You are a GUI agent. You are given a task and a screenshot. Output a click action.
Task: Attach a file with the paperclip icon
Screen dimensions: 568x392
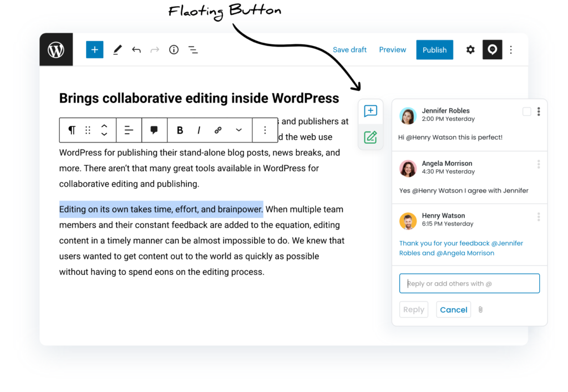pyautogui.click(x=480, y=309)
